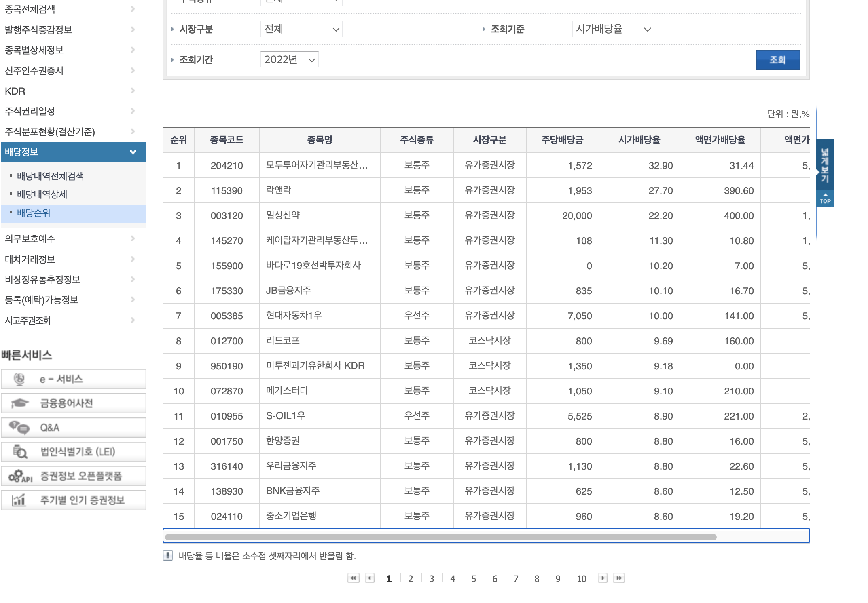
Task: Click the 증권정보 오픈플랫폼 API icon
Action: pyautogui.click(x=20, y=476)
